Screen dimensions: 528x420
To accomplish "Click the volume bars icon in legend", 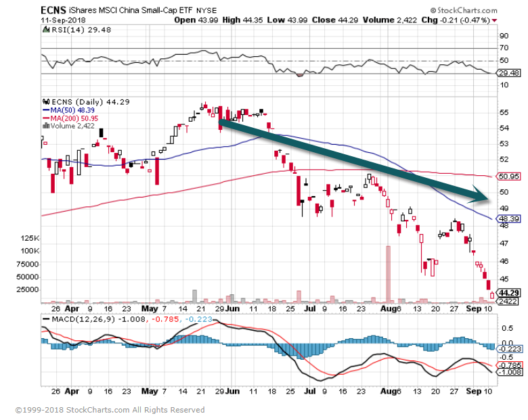I will pyautogui.click(x=46, y=126).
